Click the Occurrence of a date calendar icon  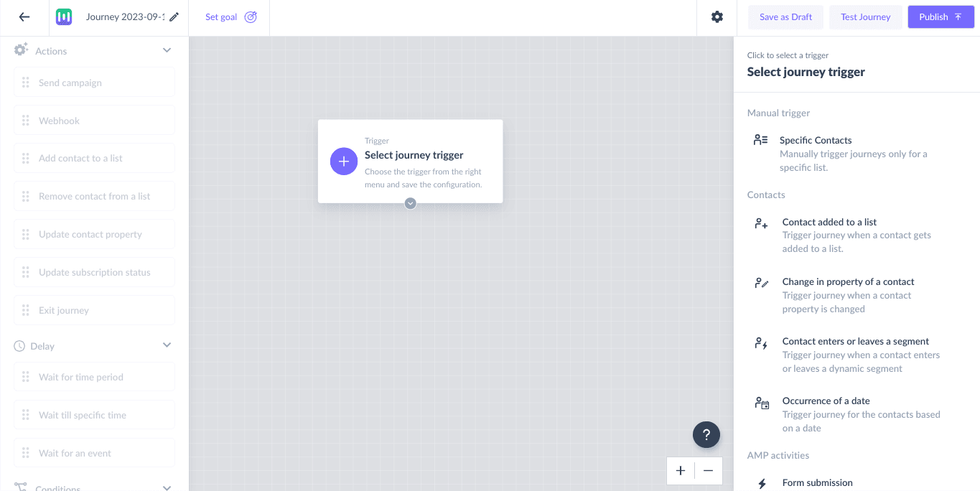(x=761, y=403)
